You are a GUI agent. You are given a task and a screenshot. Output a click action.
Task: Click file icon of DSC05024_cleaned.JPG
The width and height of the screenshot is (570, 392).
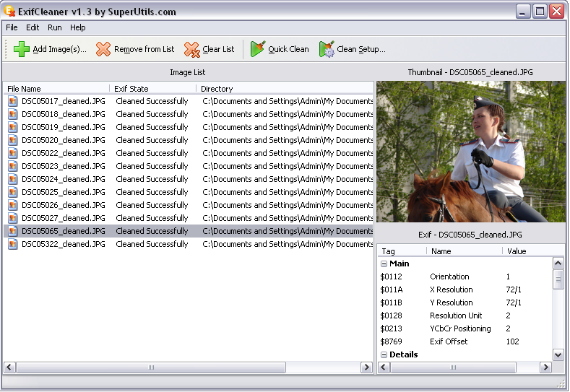[x=13, y=179]
